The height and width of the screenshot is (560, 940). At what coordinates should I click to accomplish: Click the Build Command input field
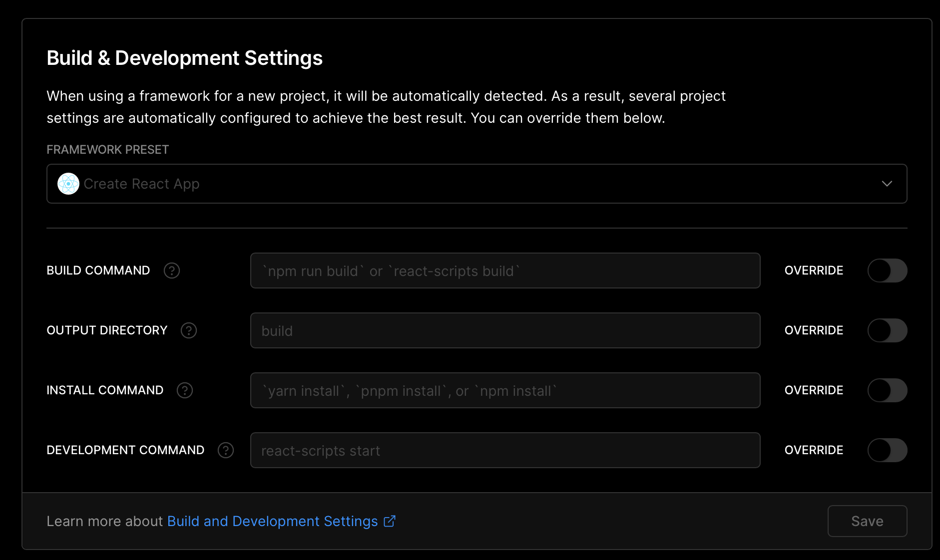pos(505,271)
